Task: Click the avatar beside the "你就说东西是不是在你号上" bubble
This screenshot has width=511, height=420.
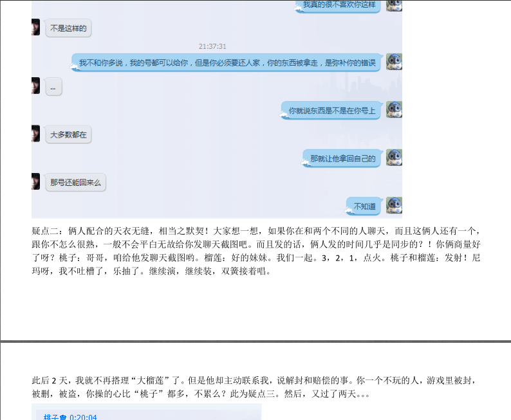Action: pos(394,110)
